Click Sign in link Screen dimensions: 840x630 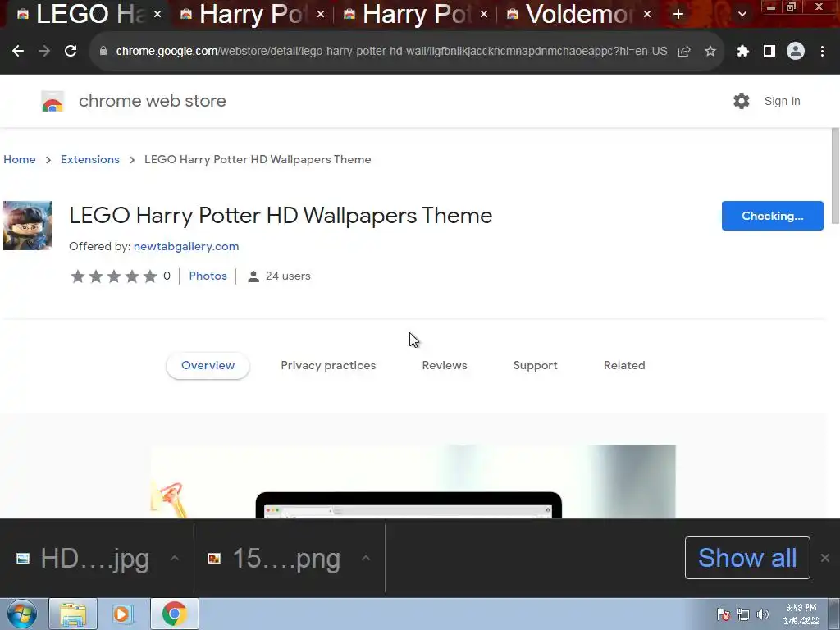coord(782,101)
